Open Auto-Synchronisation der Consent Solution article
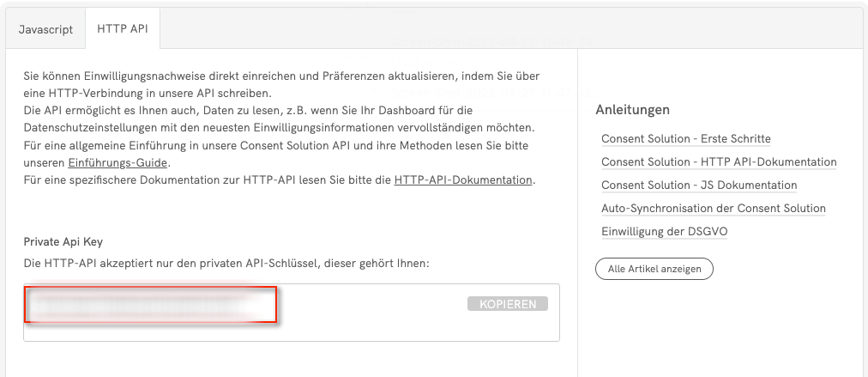Viewport: 868px width, 377px height. tap(713, 209)
